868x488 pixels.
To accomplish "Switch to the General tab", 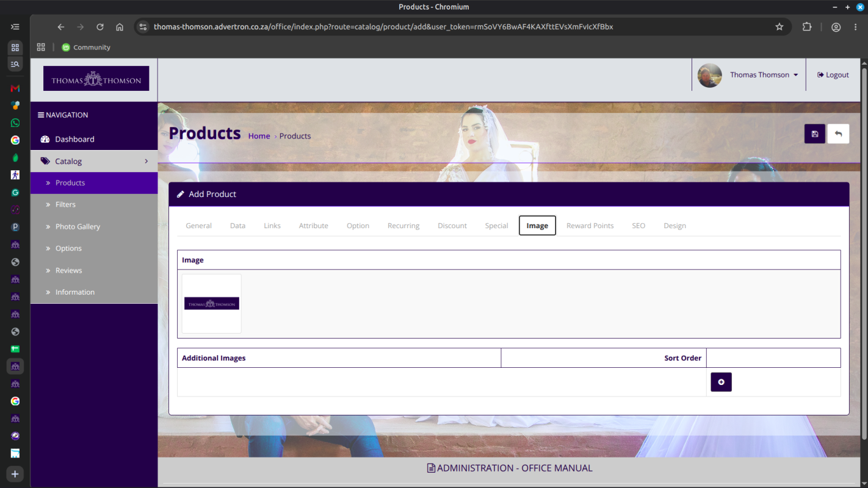I will [198, 226].
